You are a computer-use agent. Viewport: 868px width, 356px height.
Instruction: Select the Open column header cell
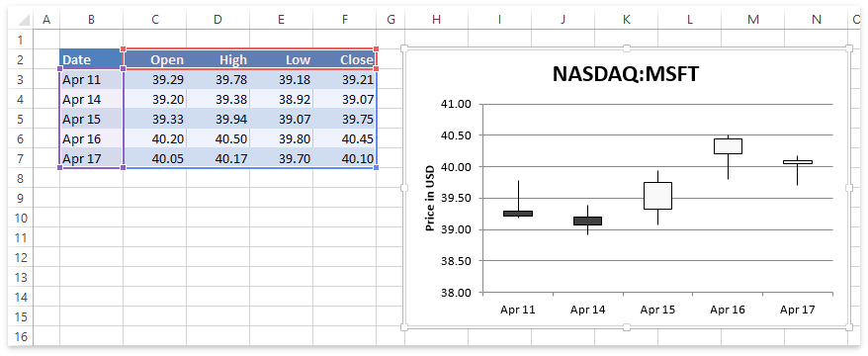[x=155, y=59]
